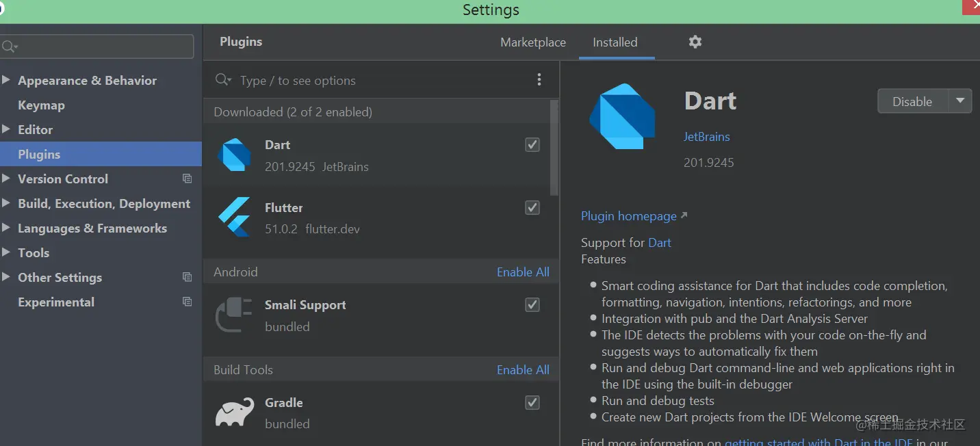Screen dimensions: 980x446
Task: Click the magnifier icon in plugin search
Action: 222,80
